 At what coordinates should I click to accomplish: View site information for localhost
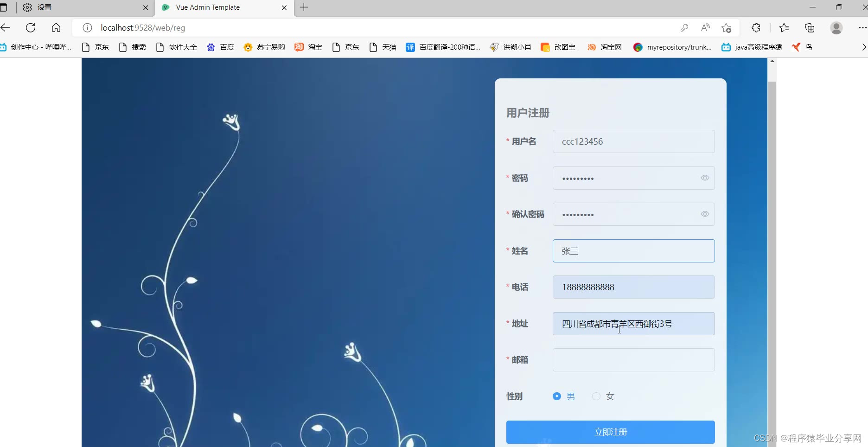click(x=87, y=28)
